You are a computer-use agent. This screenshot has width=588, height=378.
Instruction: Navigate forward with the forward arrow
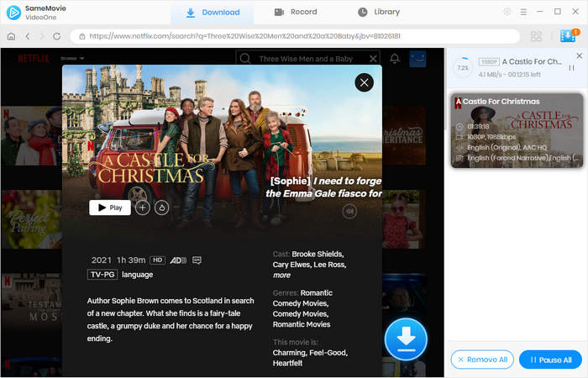click(42, 36)
